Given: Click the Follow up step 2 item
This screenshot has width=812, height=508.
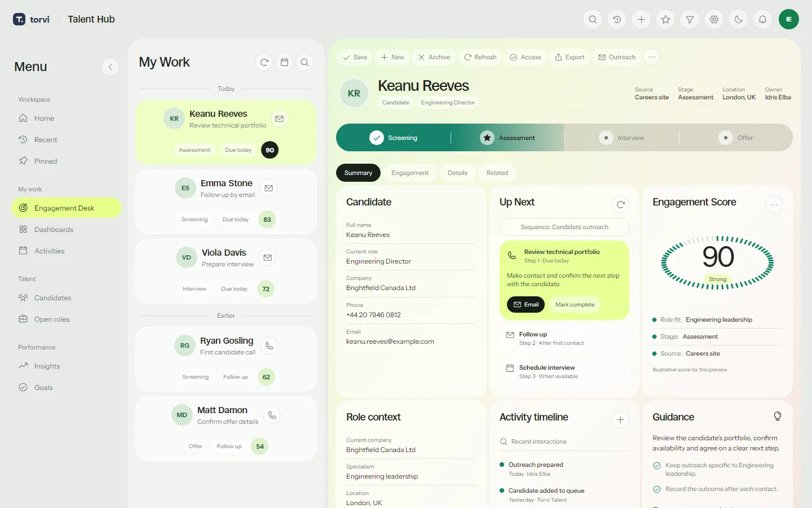Looking at the screenshot, I should (564, 339).
